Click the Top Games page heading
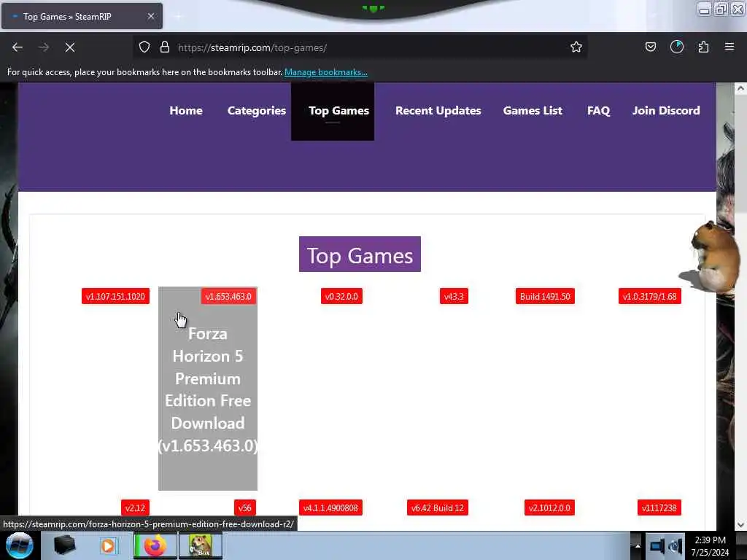 [x=360, y=254]
